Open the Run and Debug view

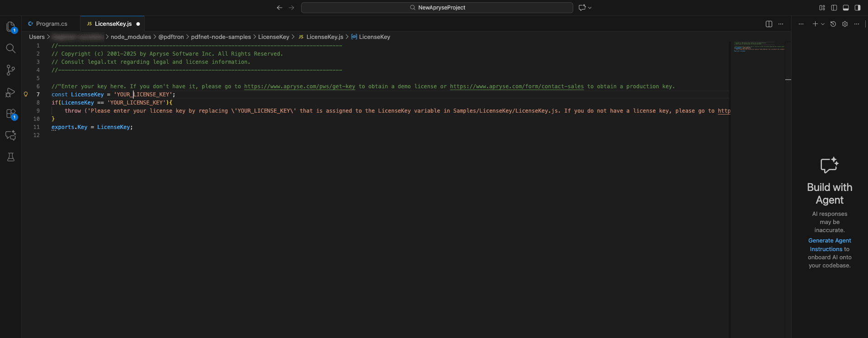11,92
